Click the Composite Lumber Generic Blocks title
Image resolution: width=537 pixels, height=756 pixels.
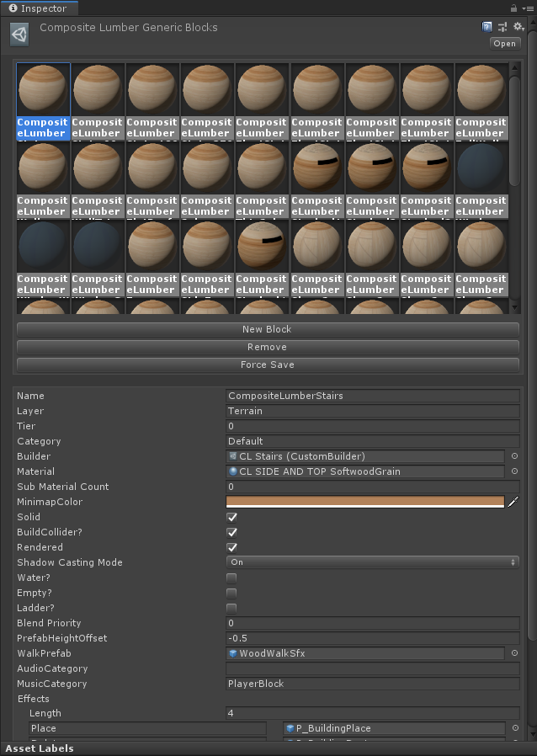coord(129,28)
